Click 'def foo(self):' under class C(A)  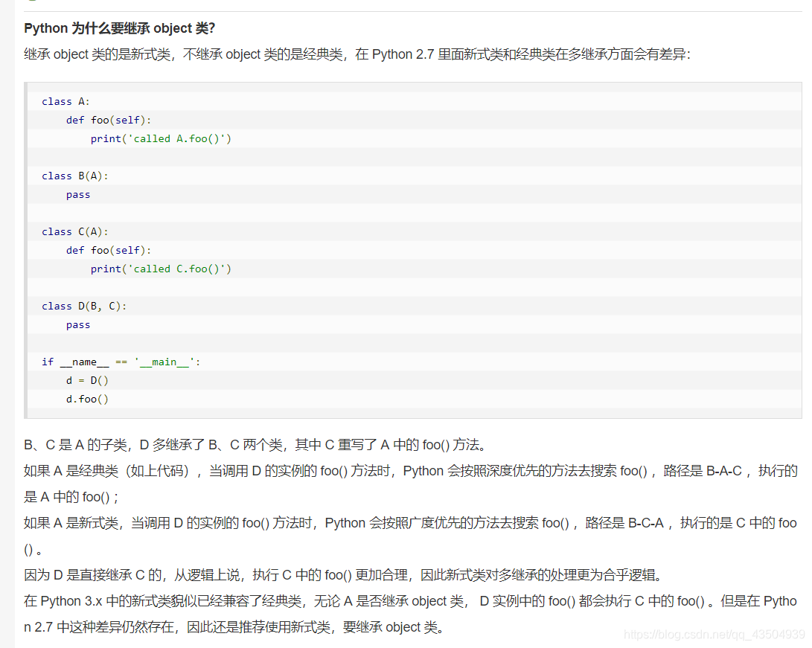coord(109,251)
